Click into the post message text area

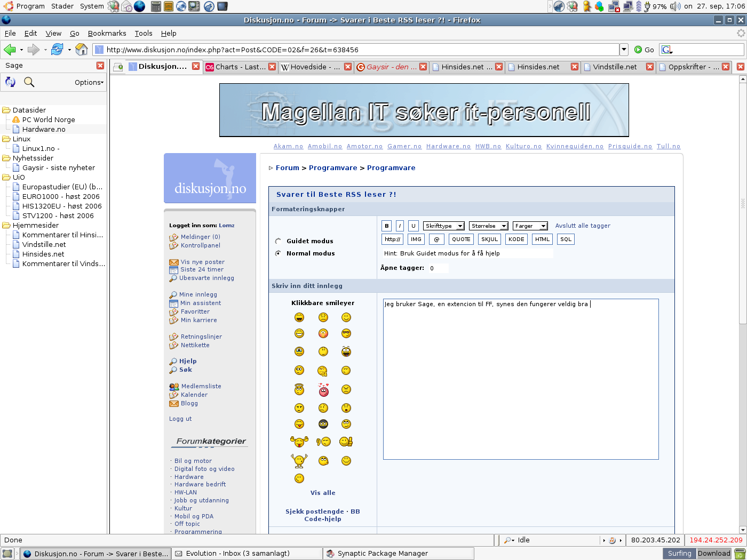pos(521,379)
